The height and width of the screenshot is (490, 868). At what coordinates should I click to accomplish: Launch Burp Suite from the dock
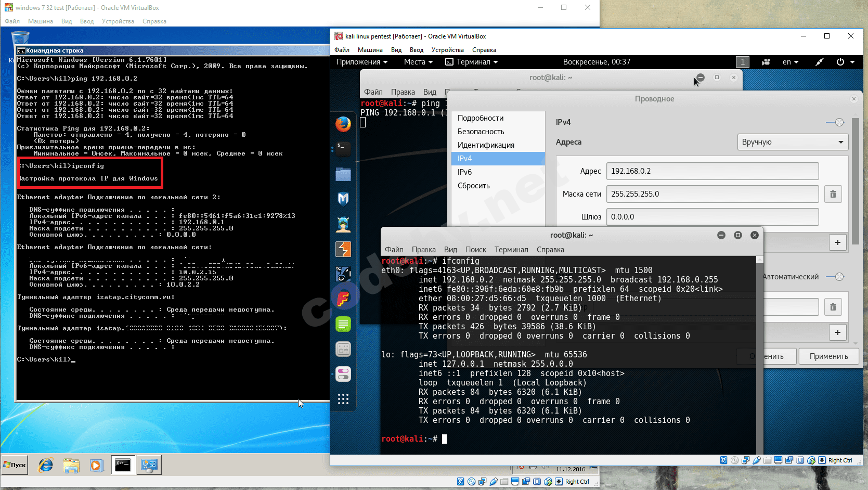click(x=343, y=249)
